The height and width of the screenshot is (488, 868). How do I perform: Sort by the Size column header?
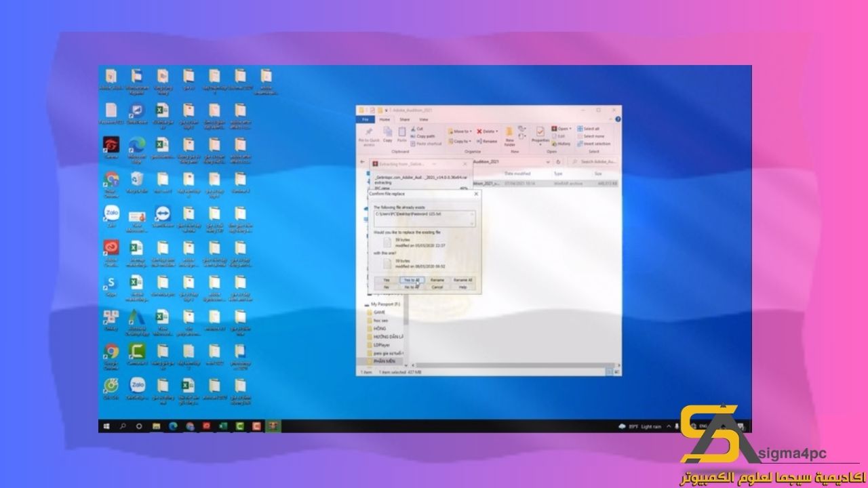click(x=598, y=174)
